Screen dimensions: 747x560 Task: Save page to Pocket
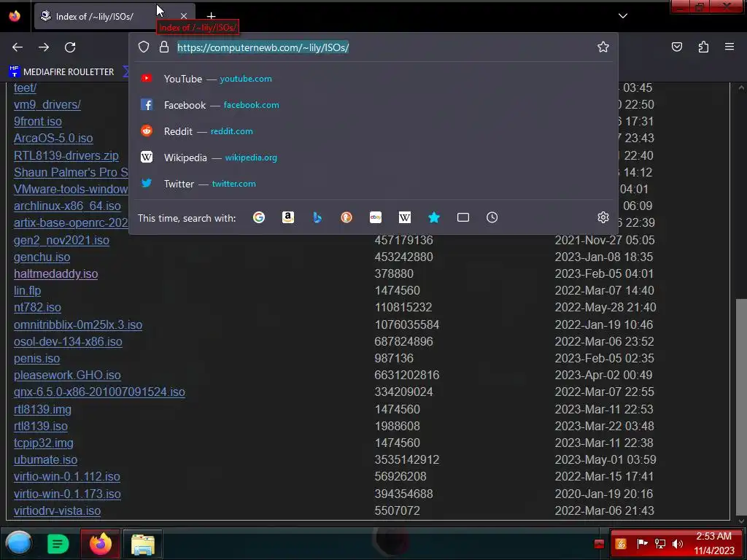tap(677, 47)
